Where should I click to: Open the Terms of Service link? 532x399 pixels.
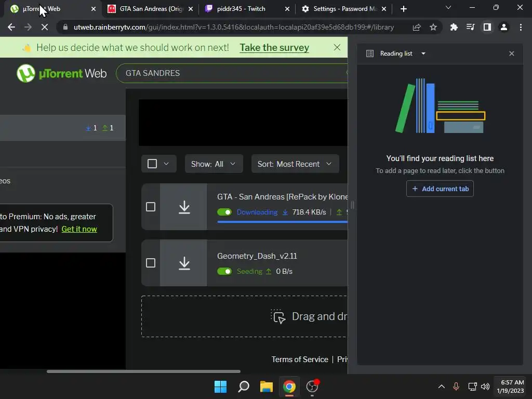[x=300, y=360]
